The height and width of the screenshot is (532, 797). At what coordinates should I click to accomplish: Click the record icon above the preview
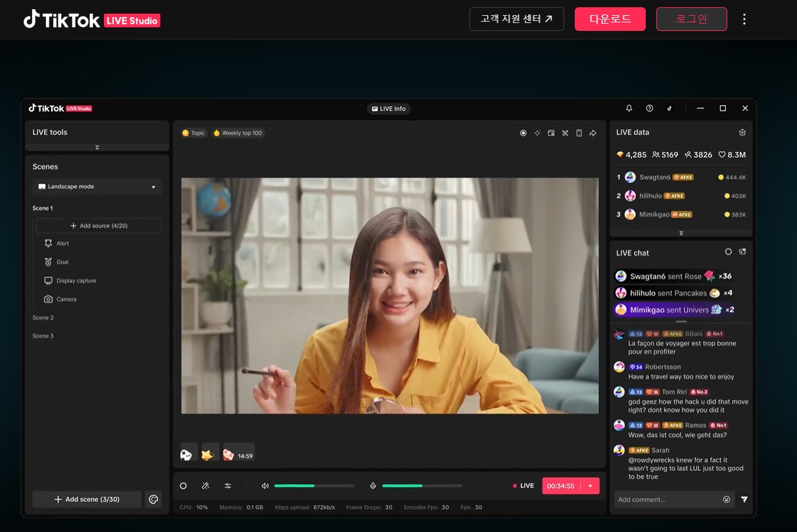[x=523, y=133]
